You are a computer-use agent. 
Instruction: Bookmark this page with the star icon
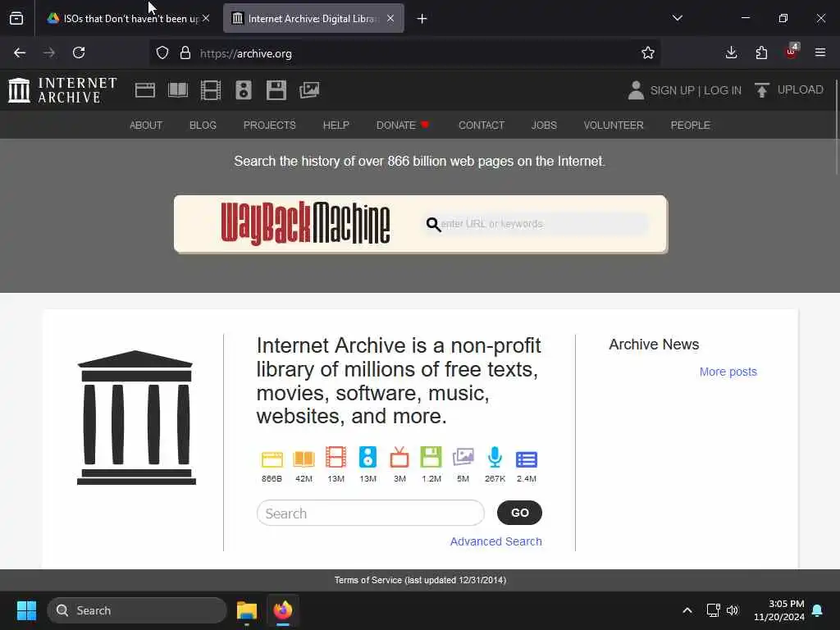pyautogui.click(x=648, y=52)
